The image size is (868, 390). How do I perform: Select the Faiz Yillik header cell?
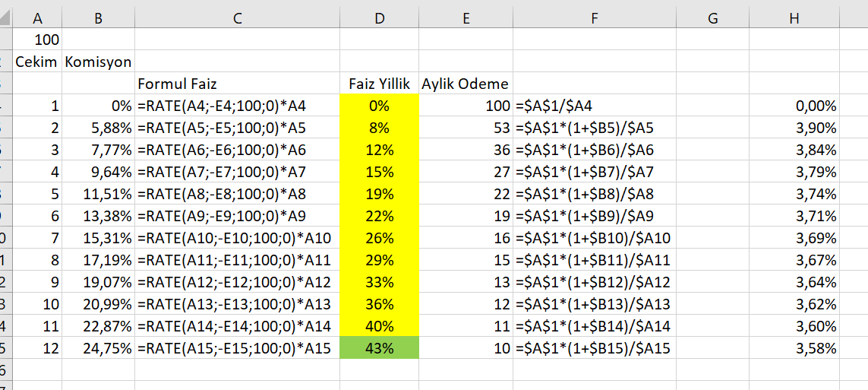[x=379, y=84]
